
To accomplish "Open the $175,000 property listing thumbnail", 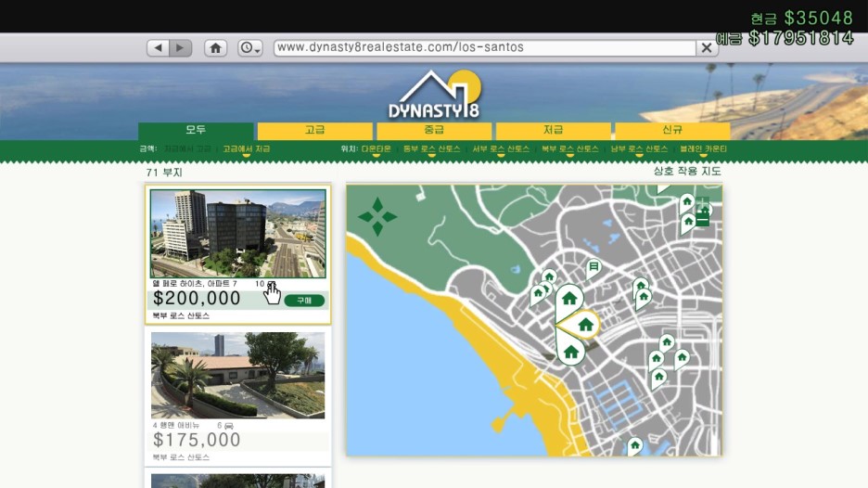I will click(x=238, y=376).
